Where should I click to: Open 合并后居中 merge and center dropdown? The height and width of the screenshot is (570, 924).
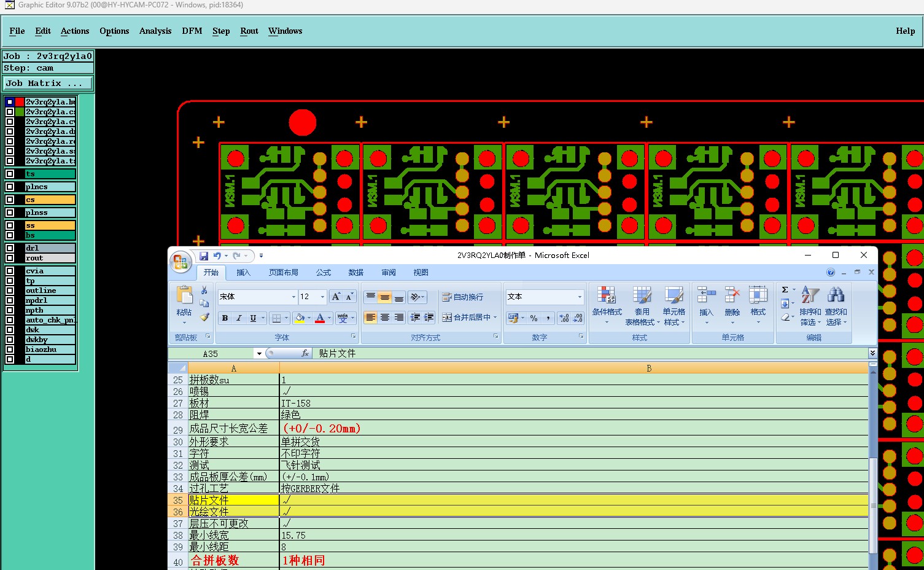point(494,318)
